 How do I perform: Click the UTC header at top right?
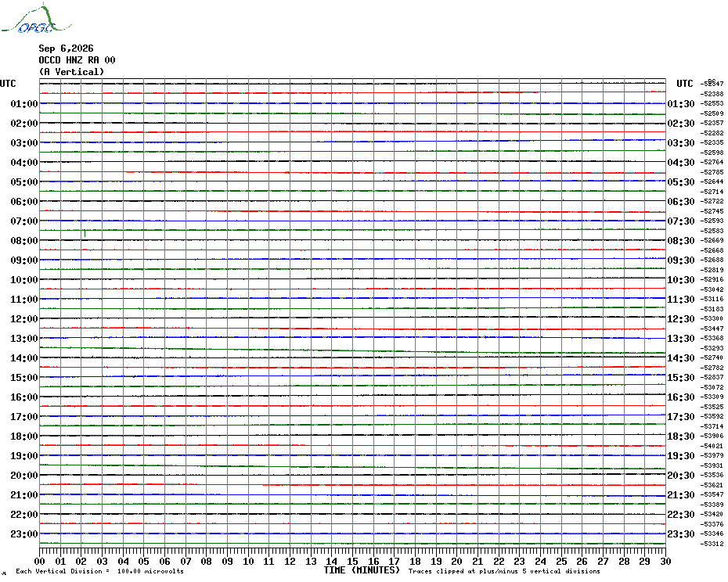684,84
